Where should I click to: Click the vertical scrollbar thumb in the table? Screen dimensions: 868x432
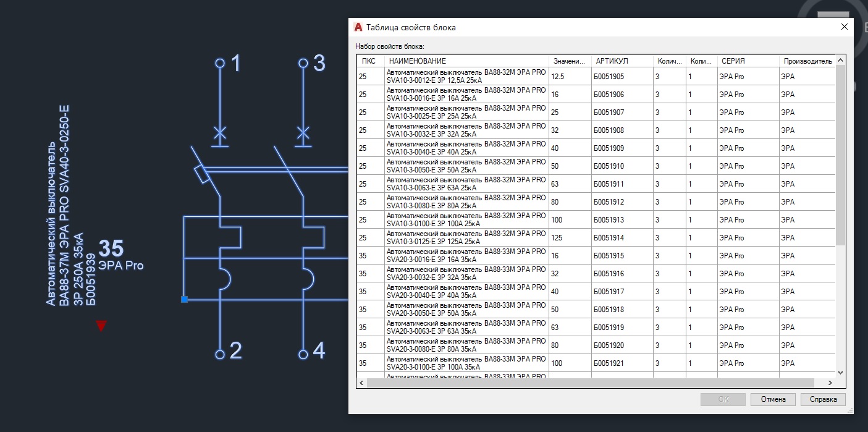point(840,155)
